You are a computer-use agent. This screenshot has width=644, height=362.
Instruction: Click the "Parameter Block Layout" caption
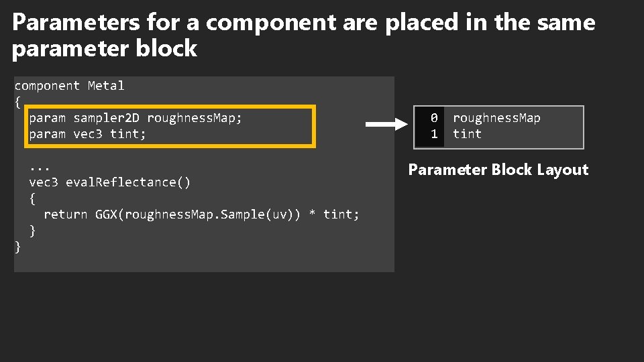(x=498, y=170)
